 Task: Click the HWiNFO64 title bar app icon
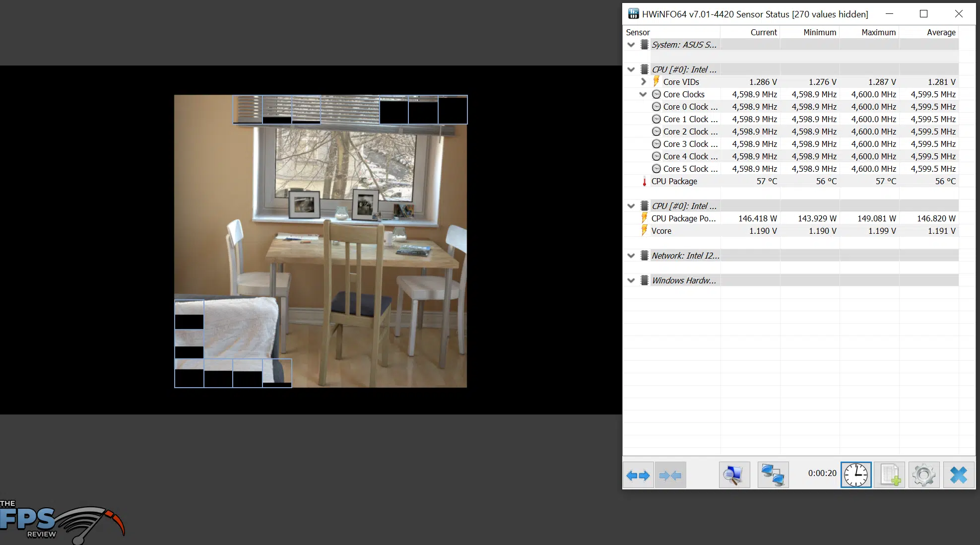(633, 14)
